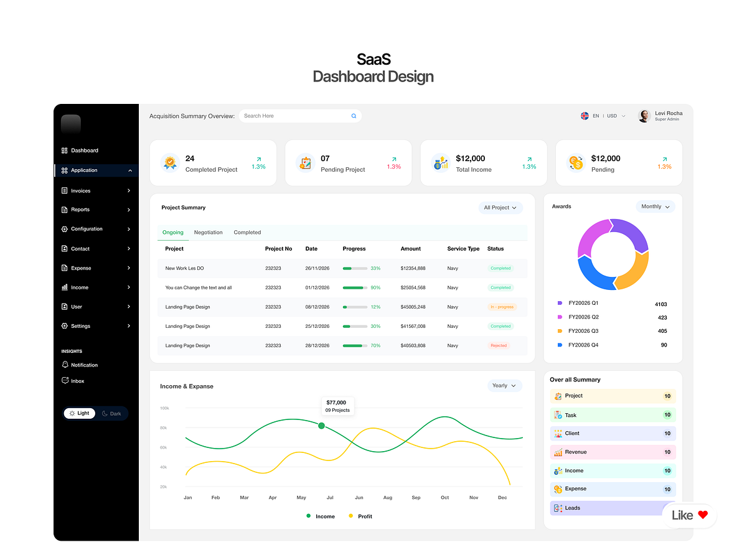747x560 pixels.
Task: Open the Revenue summary row
Action: [x=613, y=452]
